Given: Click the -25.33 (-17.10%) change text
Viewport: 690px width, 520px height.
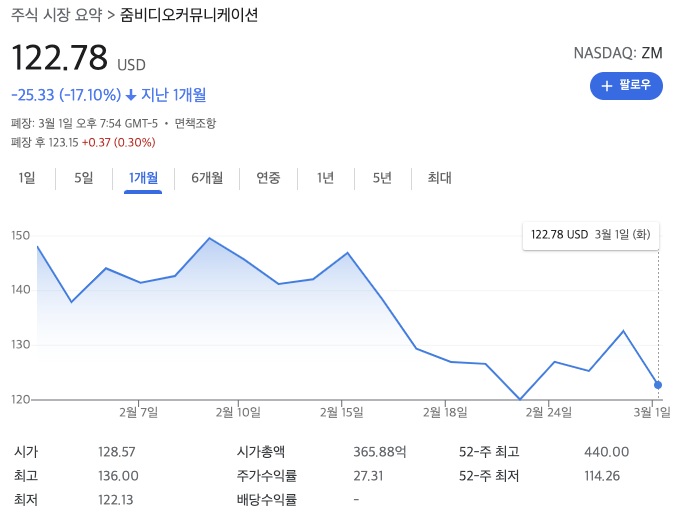Looking at the screenshot, I should (x=66, y=95).
